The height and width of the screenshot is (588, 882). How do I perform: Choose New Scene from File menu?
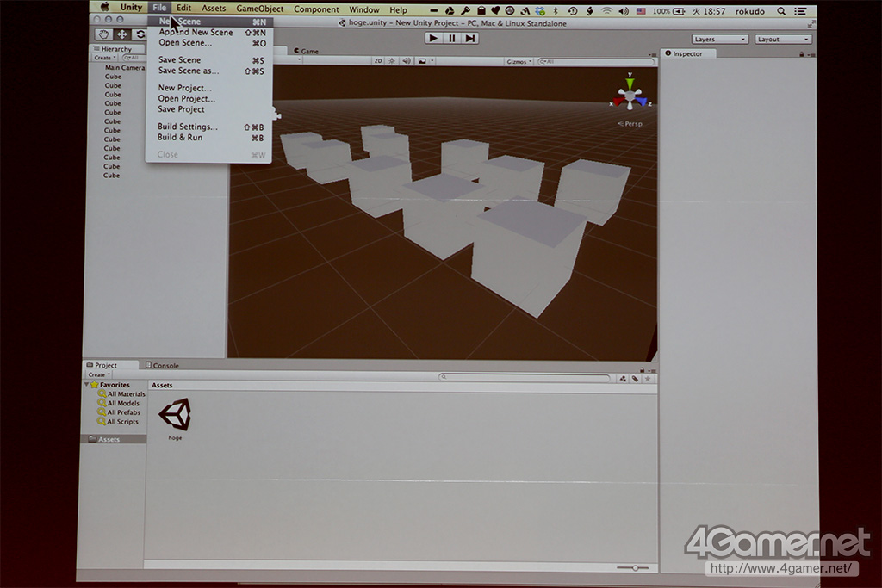pyautogui.click(x=210, y=22)
